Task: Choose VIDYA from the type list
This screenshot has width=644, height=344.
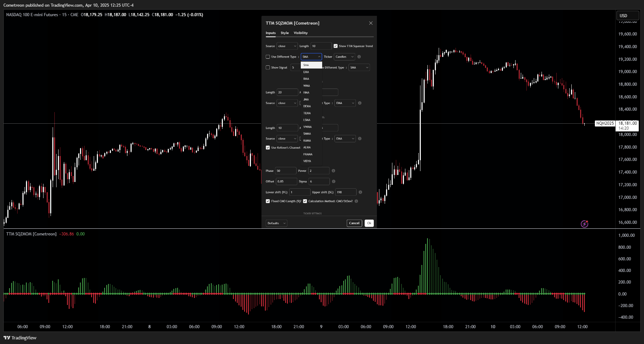Action: [311, 161]
